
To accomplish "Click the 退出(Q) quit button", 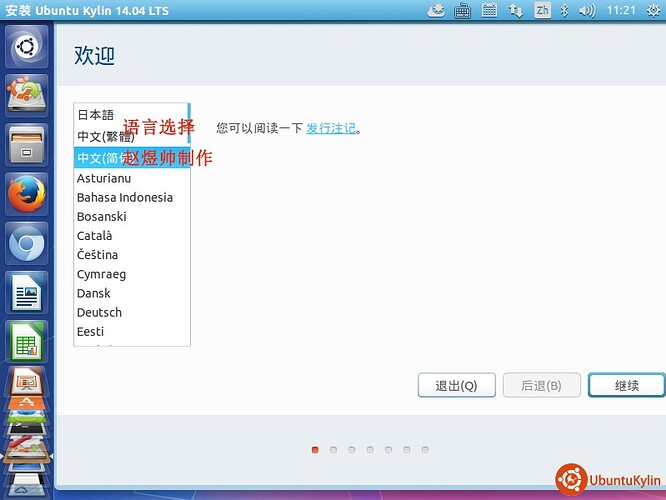I will tap(457, 385).
